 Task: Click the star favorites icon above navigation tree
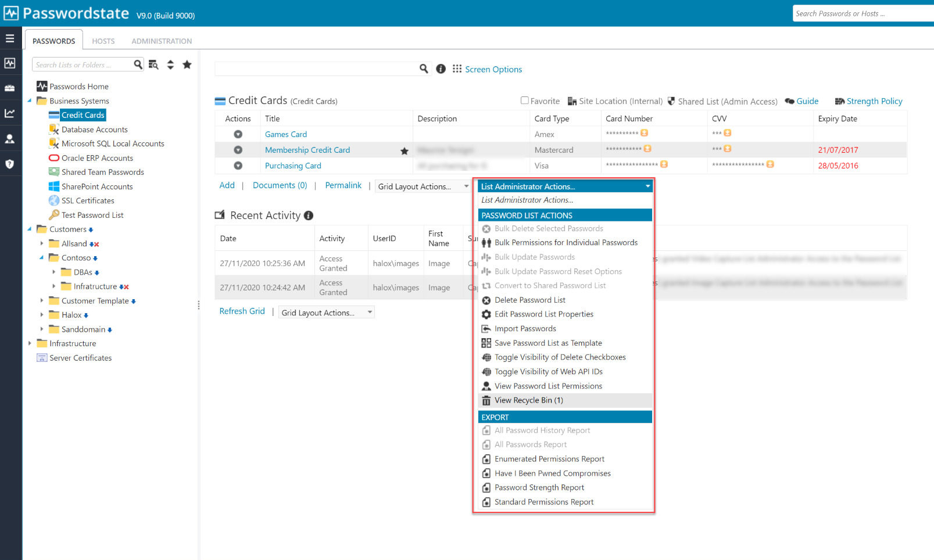coord(187,64)
